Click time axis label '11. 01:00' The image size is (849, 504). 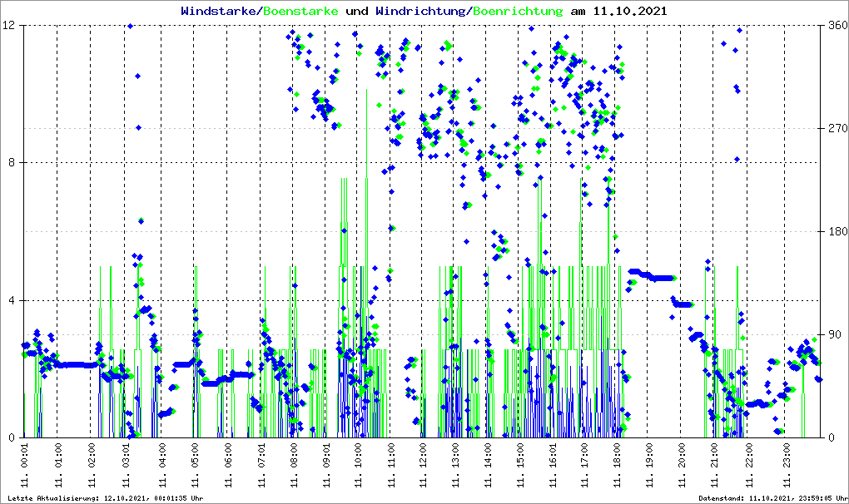coord(58,465)
